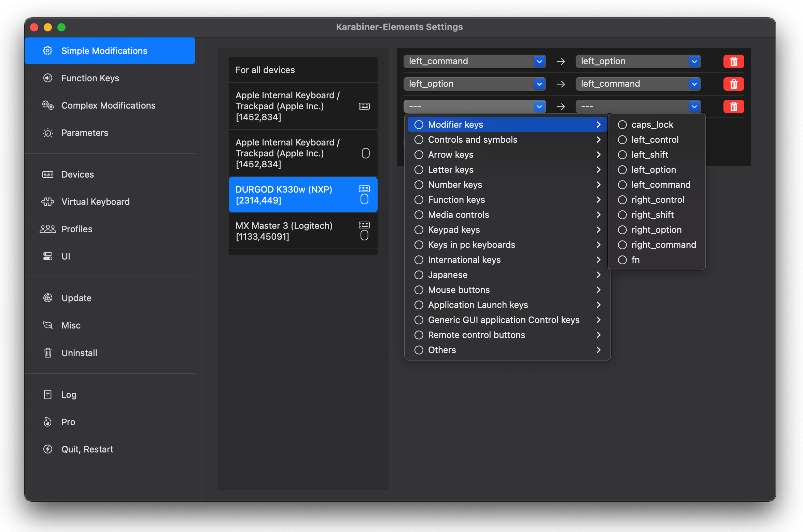The width and height of the screenshot is (803, 532).
Task: Delete the left_command to left_option mapping
Action: coord(733,61)
